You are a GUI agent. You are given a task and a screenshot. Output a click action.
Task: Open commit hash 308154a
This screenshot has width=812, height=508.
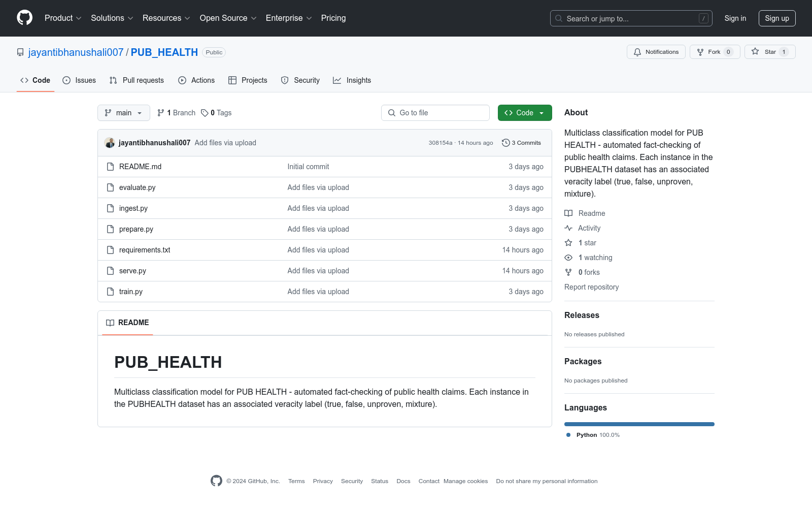pyautogui.click(x=441, y=143)
